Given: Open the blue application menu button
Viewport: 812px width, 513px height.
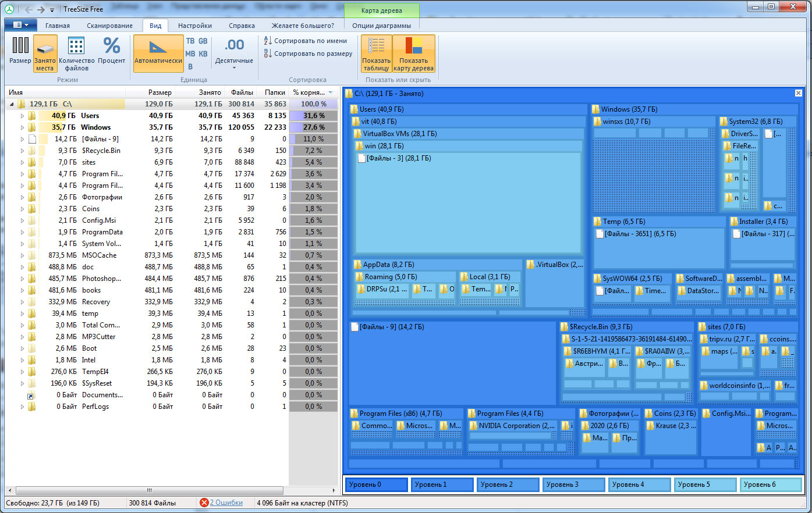Looking at the screenshot, I should click(x=21, y=25).
